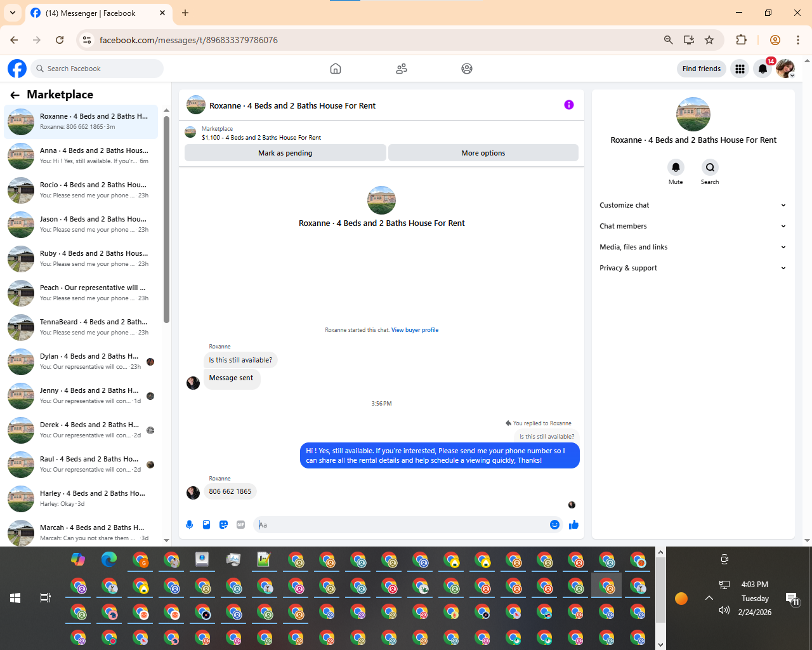Expand Chat members section
The width and height of the screenshot is (812, 650).
(x=693, y=226)
